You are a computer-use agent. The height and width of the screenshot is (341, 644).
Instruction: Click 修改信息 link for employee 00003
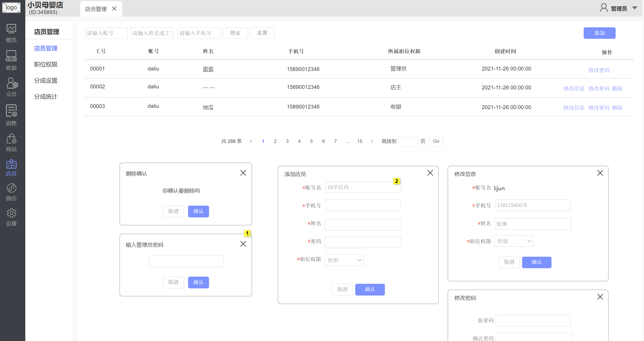(x=574, y=108)
